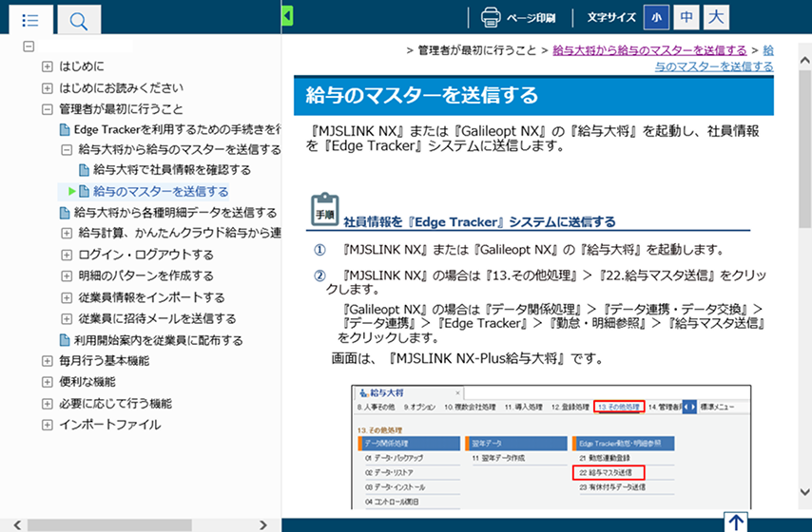
Task: Jump to page top with up-arrow button
Action: (x=735, y=522)
